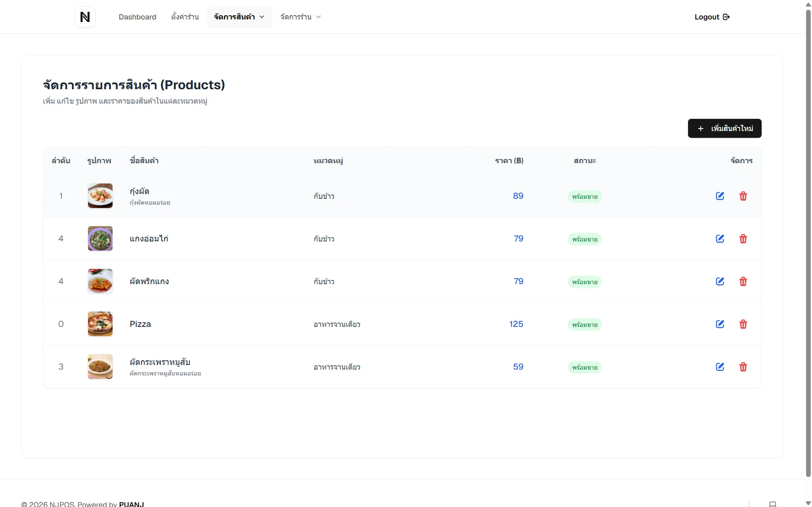Click category อาหารจานเดียว in ผัดกระเพราหมูสับ row
The image size is (812, 507).
pos(337,367)
